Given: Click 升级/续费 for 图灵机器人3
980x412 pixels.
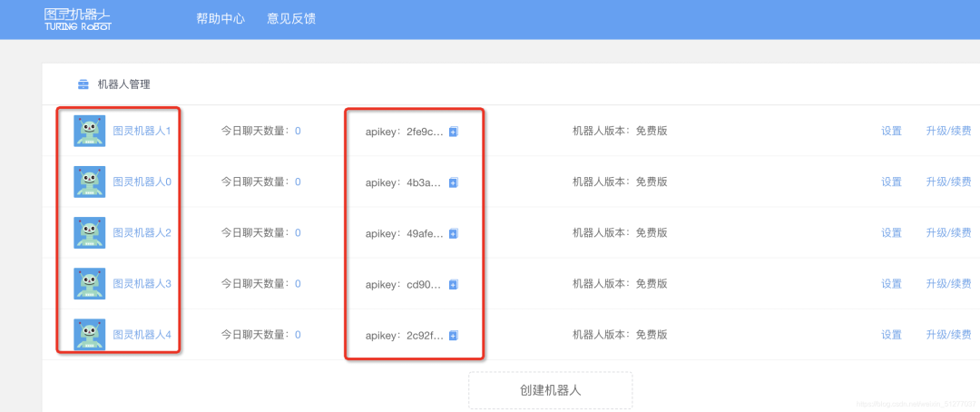Looking at the screenshot, I should tap(949, 284).
